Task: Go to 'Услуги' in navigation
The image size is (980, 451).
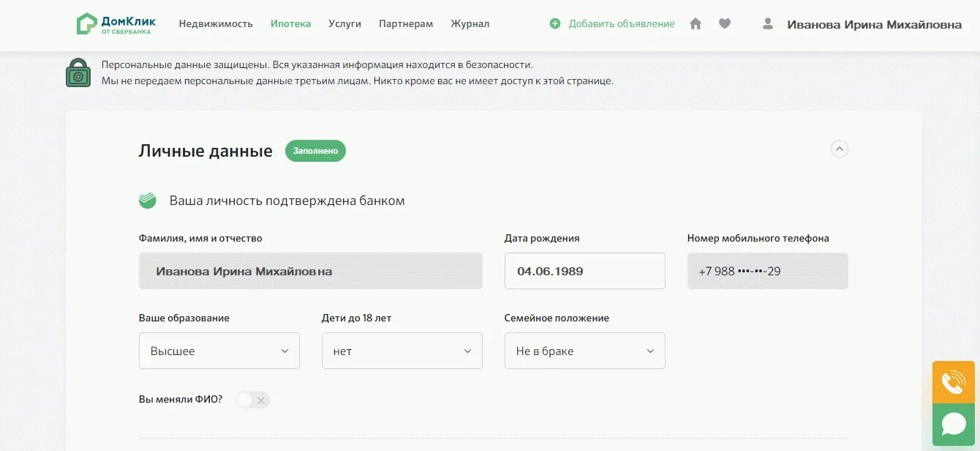Action: point(344,24)
